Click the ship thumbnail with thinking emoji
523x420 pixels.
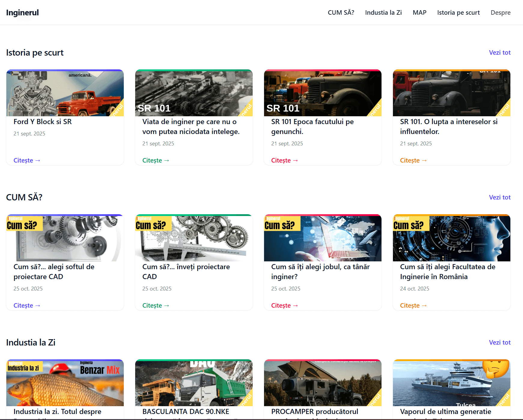[452, 383]
